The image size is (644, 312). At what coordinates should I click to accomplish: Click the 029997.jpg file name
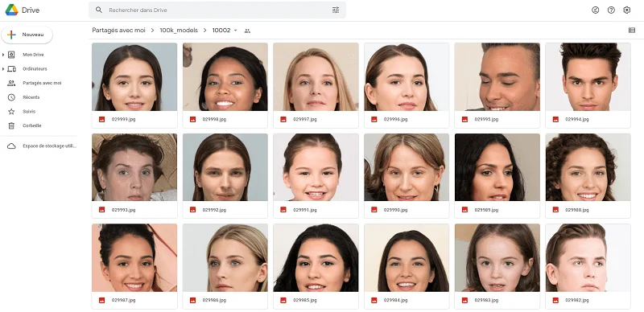[x=305, y=119]
